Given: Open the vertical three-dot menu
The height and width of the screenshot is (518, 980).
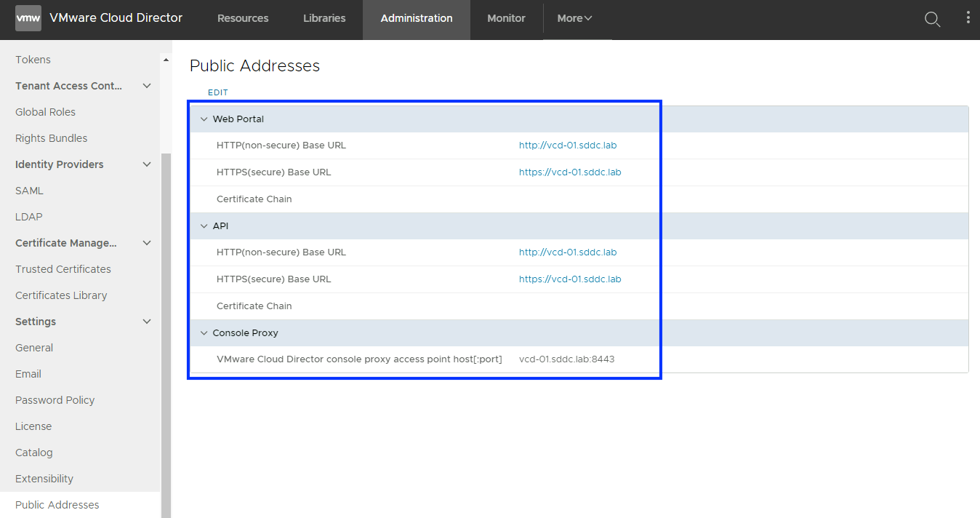Looking at the screenshot, I should [968, 18].
